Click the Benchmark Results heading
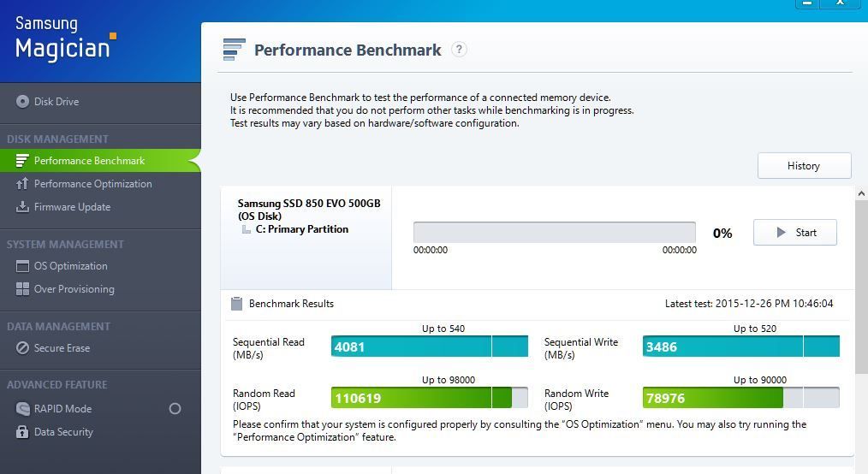This screenshot has width=868, height=474. 291,303
